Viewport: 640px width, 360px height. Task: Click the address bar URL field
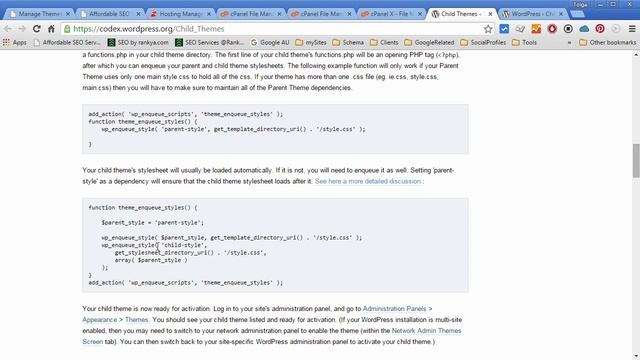[273, 29]
